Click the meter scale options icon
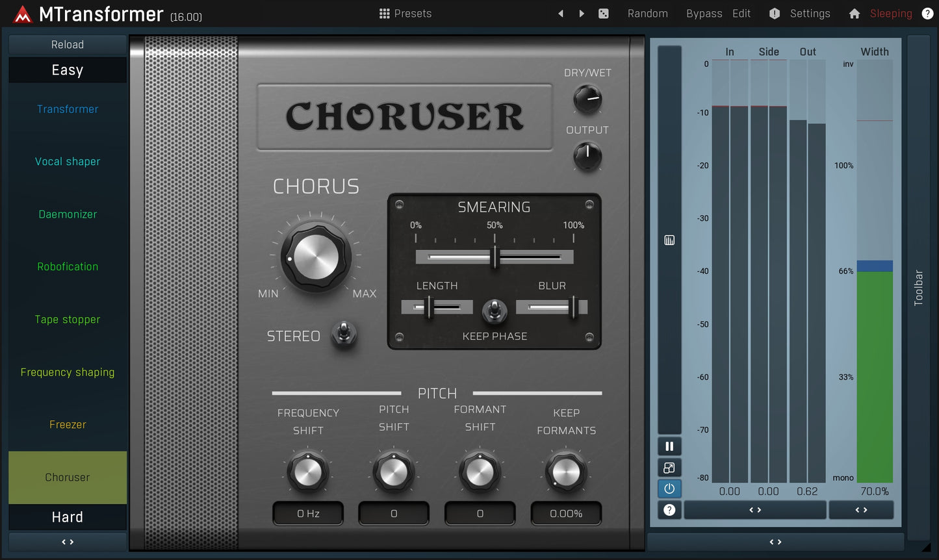 click(x=669, y=240)
